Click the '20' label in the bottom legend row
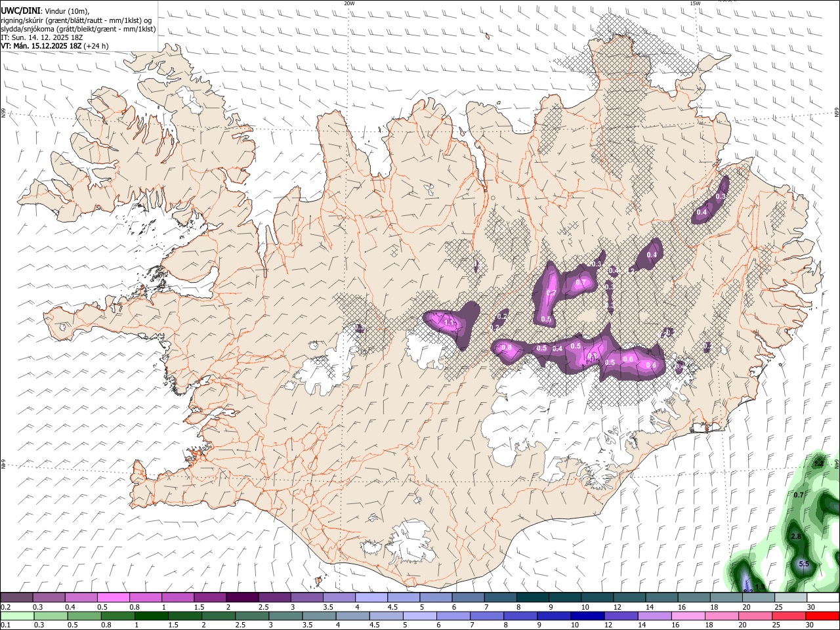 [742, 625]
